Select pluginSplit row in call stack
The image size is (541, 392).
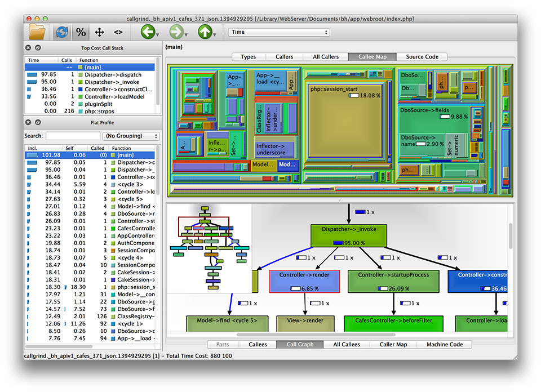point(90,104)
